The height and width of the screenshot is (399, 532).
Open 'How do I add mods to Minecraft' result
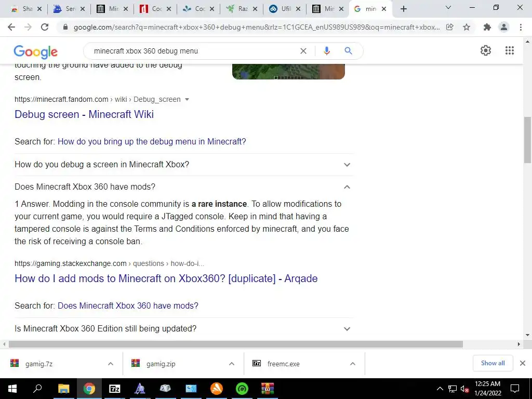[x=166, y=278]
